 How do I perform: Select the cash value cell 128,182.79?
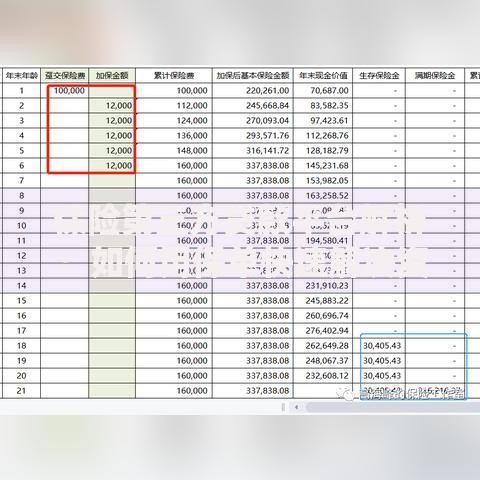tap(323, 151)
